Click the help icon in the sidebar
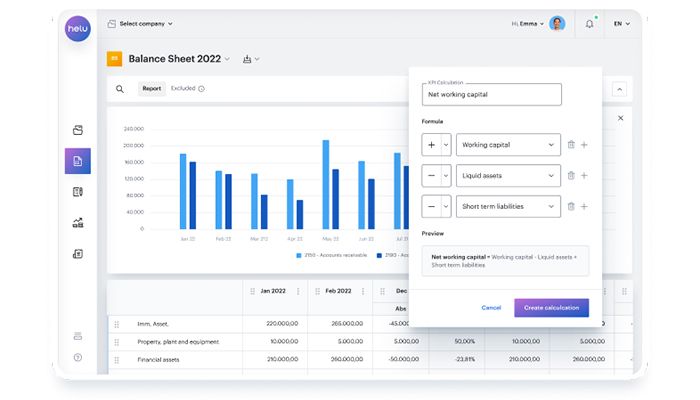This screenshot has width=700, height=400. click(x=78, y=357)
